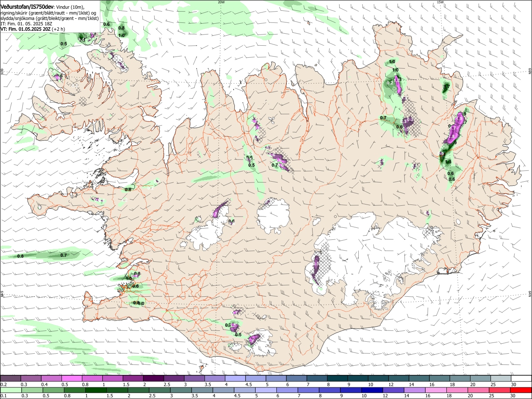Pick the deep blue rain swatch between 10 and 12
The image size is (532, 399).
pyautogui.click(x=372, y=390)
